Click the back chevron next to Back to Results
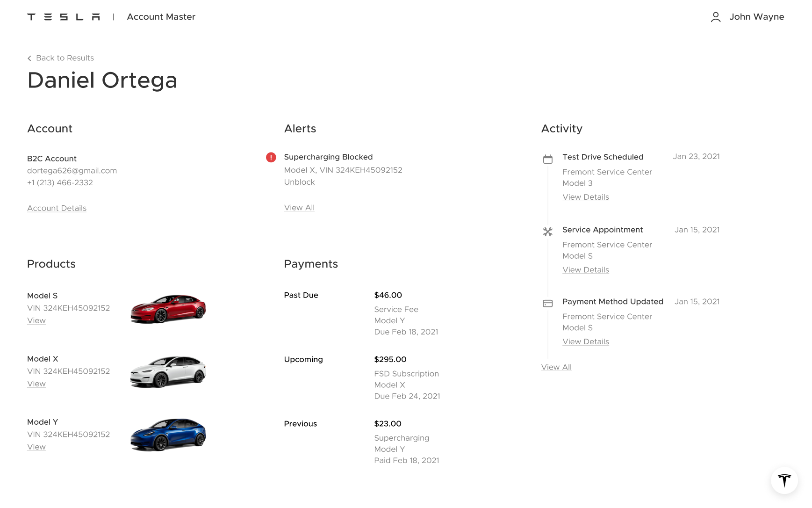812x508 pixels. tap(29, 58)
